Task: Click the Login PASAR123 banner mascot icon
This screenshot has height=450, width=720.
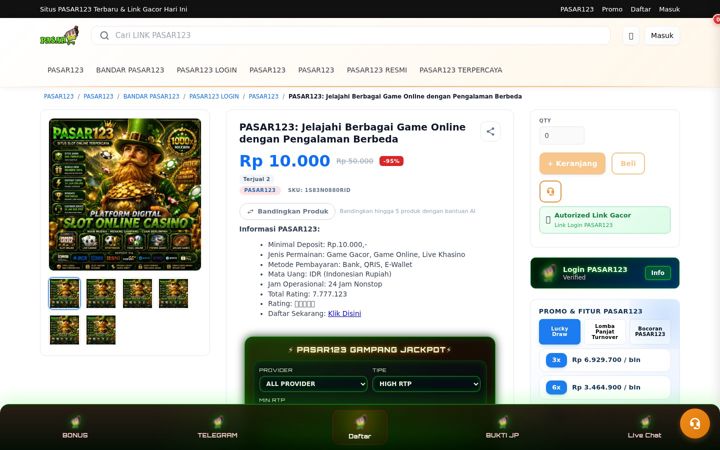Action: (549, 273)
